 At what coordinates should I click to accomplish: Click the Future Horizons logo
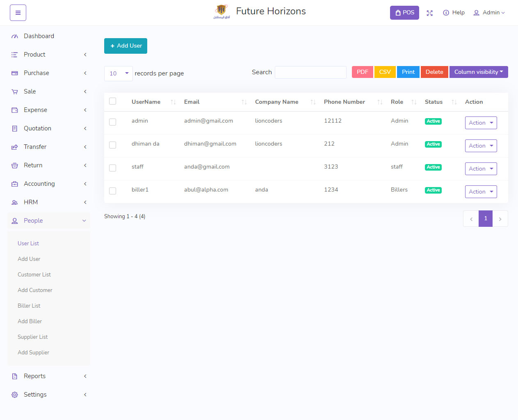coord(221,11)
